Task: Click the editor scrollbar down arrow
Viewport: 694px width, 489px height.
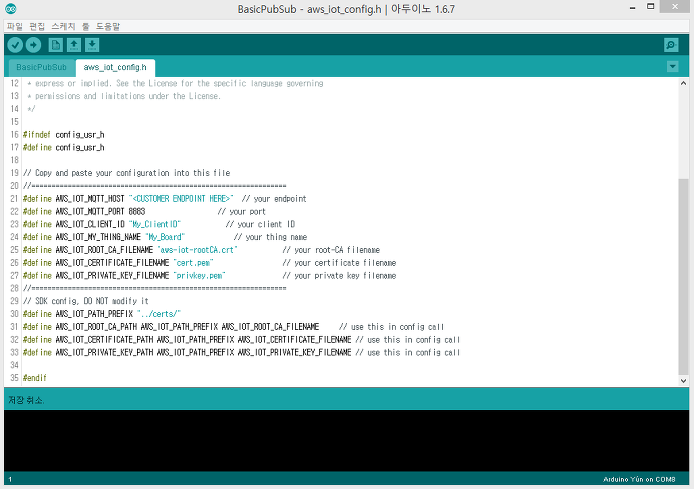Action: [x=683, y=381]
